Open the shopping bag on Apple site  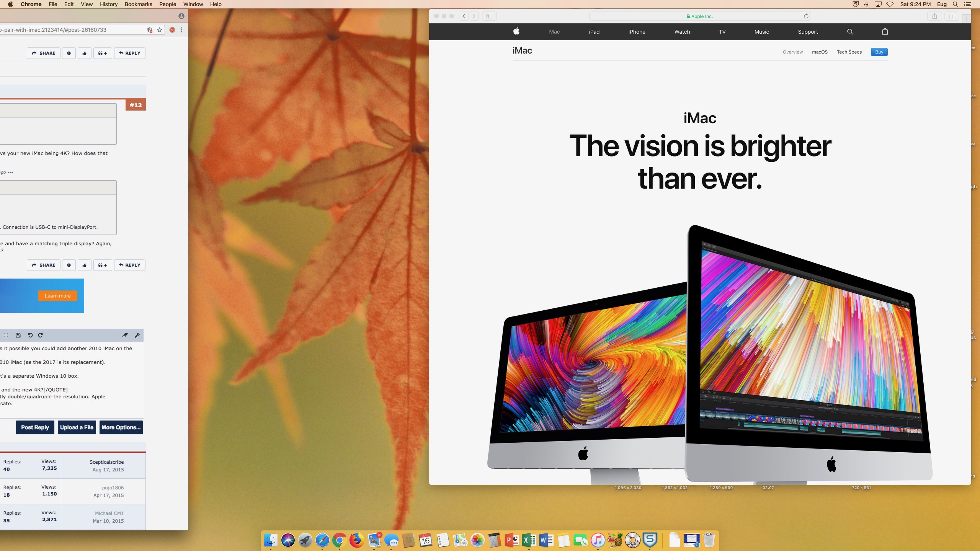coord(885,32)
